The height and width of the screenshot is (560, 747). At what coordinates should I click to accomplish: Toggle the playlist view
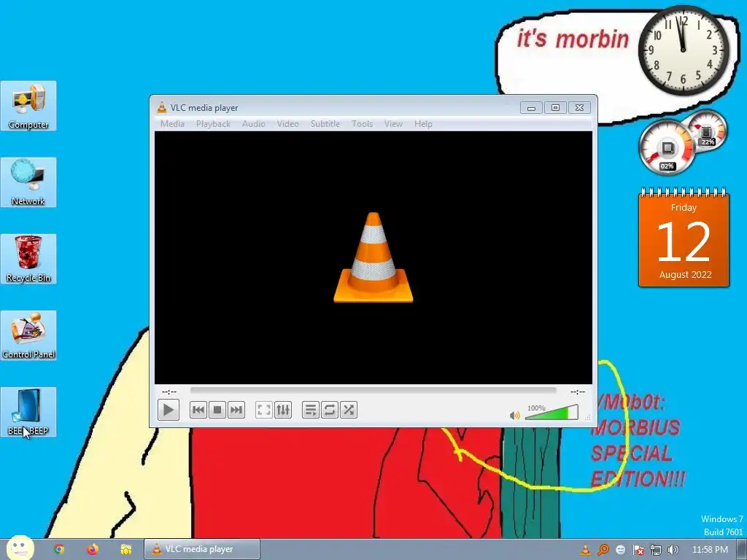310,410
